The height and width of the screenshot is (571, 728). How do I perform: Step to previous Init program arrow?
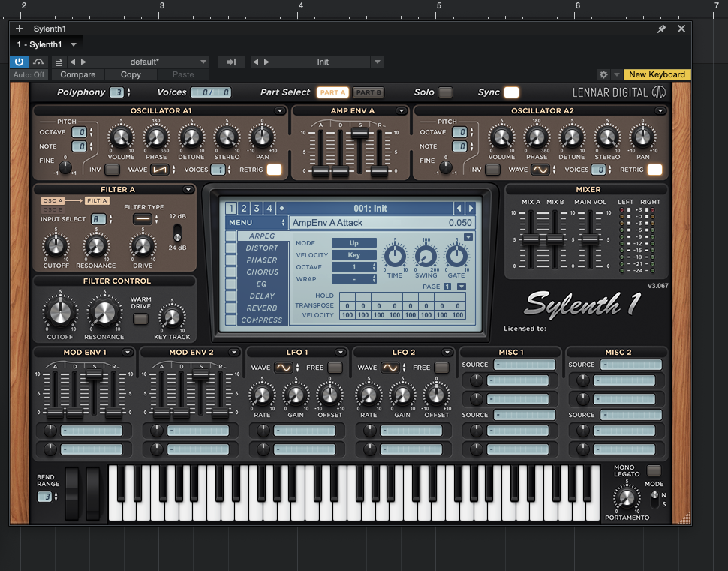coord(255,62)
